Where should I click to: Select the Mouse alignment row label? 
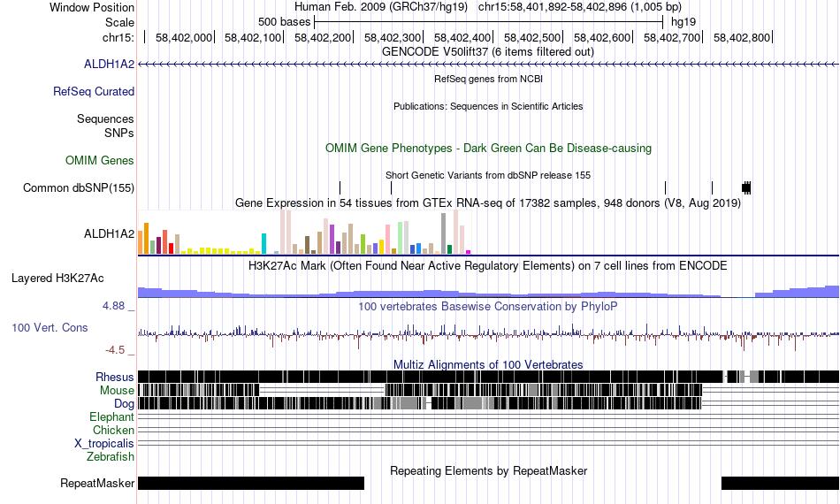tap(117, 391)
